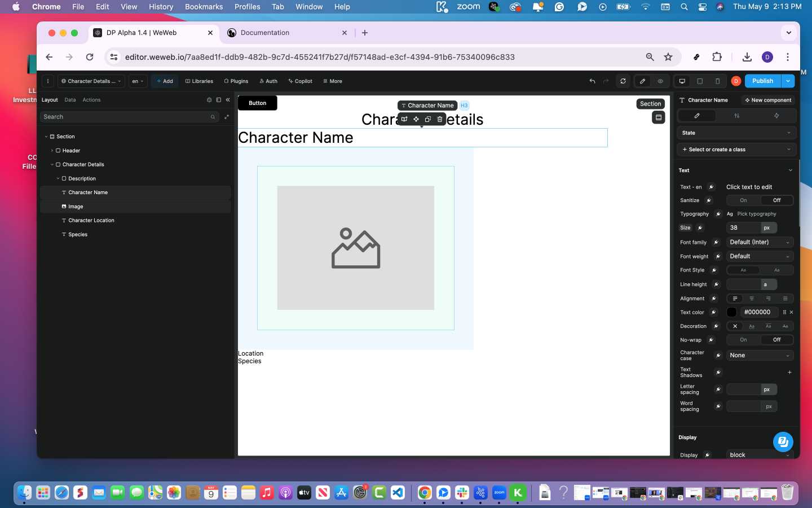812x508 pixels.
Task: Click the duplicate icon on element toolbar
Action: coord(428,119)
